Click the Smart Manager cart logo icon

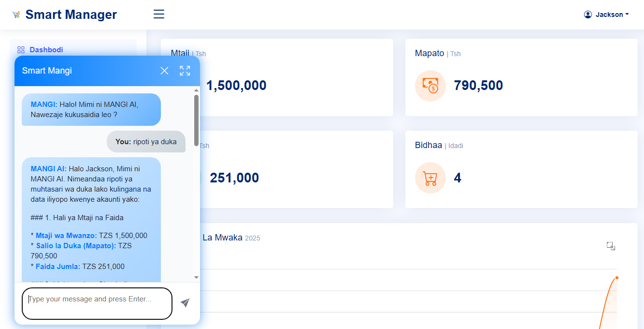(x=16, y=15)
